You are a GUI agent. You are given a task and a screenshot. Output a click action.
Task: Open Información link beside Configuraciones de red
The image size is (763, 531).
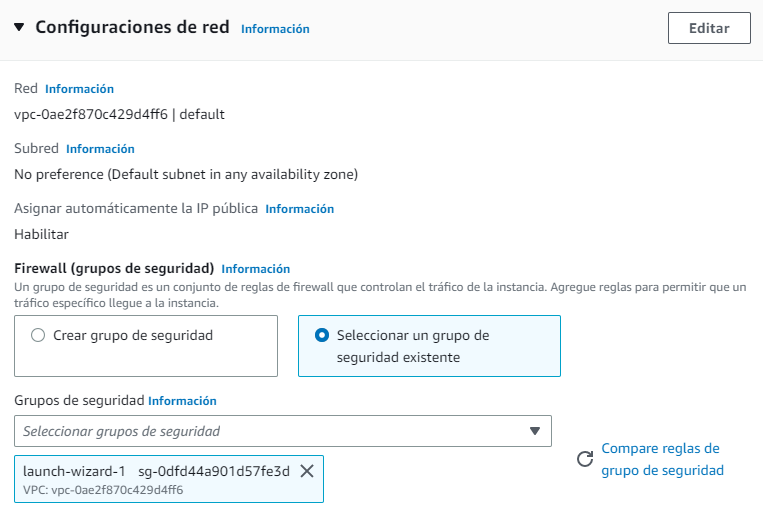click(x=275, y=29)
